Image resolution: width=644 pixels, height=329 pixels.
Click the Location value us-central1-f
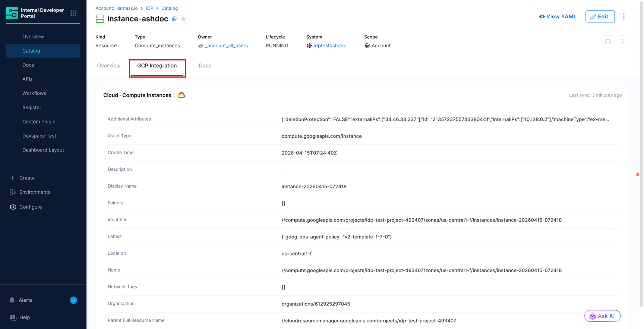tap(297, 254)
